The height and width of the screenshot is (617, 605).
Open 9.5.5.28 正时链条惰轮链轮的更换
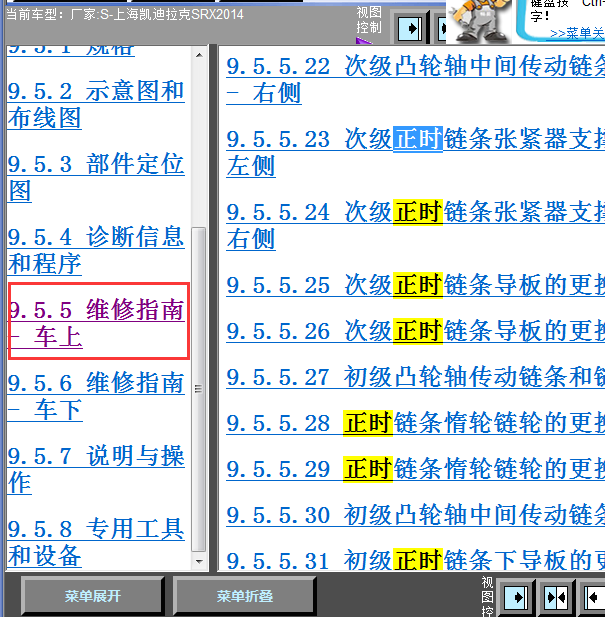[415, 423]
